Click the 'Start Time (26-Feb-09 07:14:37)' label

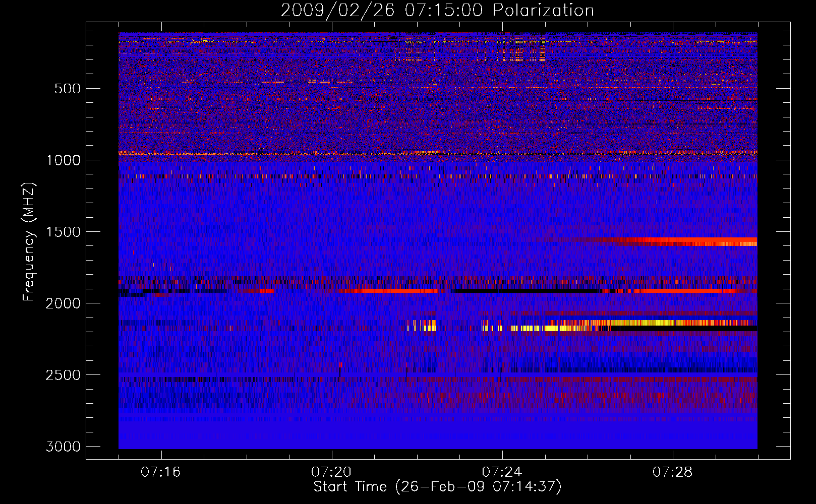tap(437, 487)
